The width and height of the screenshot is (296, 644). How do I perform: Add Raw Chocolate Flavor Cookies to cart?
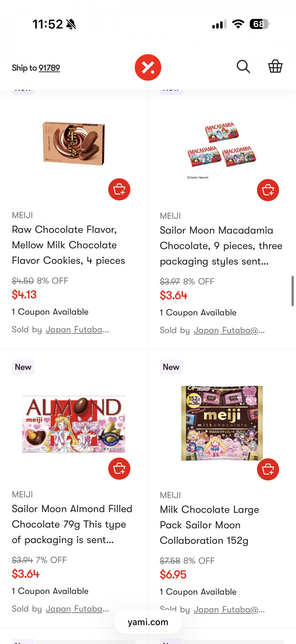pyautogui.click(x=119, y=189)
